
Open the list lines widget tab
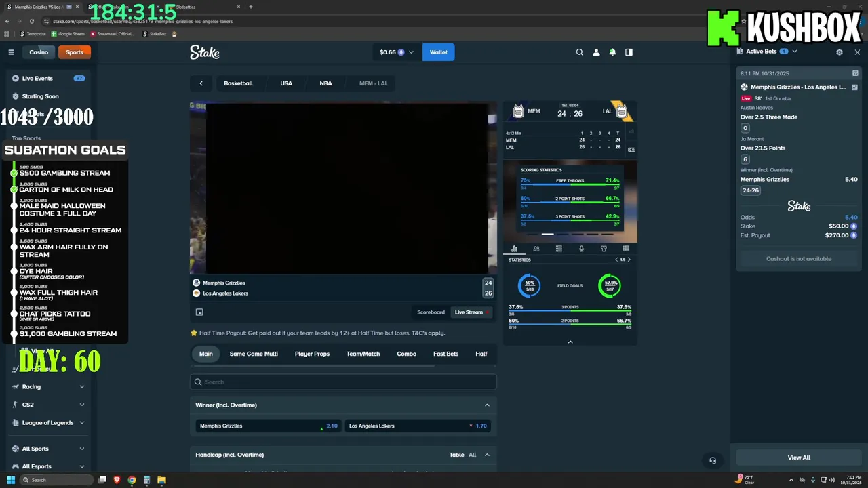point(626,249)
